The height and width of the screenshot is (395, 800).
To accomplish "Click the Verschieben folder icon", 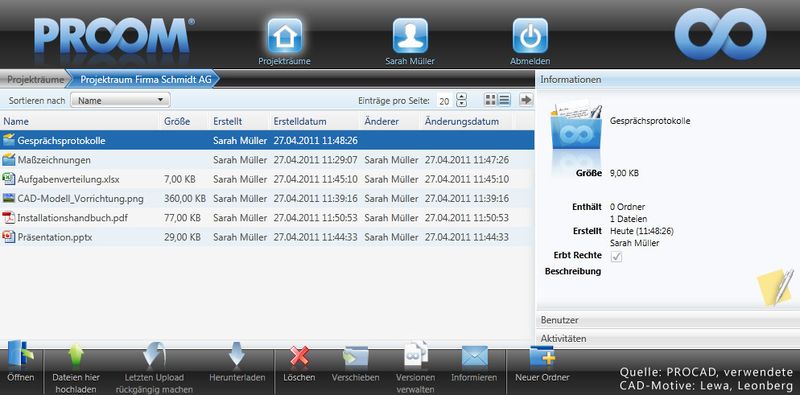I will [356, 356].
